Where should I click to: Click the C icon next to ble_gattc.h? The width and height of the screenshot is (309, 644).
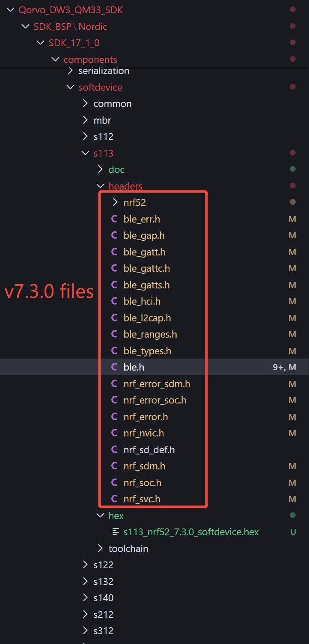114,268
